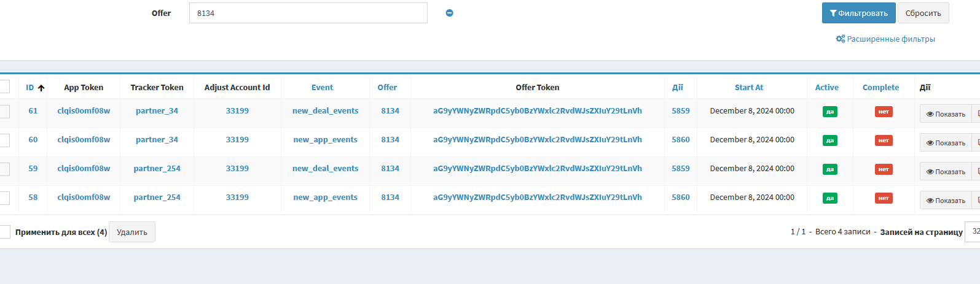
Task: Open new_app_events event in row 60
Action: coord(325,140)
